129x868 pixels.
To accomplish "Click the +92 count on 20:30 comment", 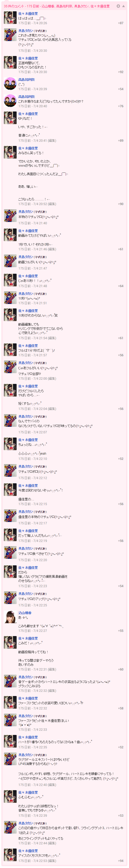I will coord(121,72).
